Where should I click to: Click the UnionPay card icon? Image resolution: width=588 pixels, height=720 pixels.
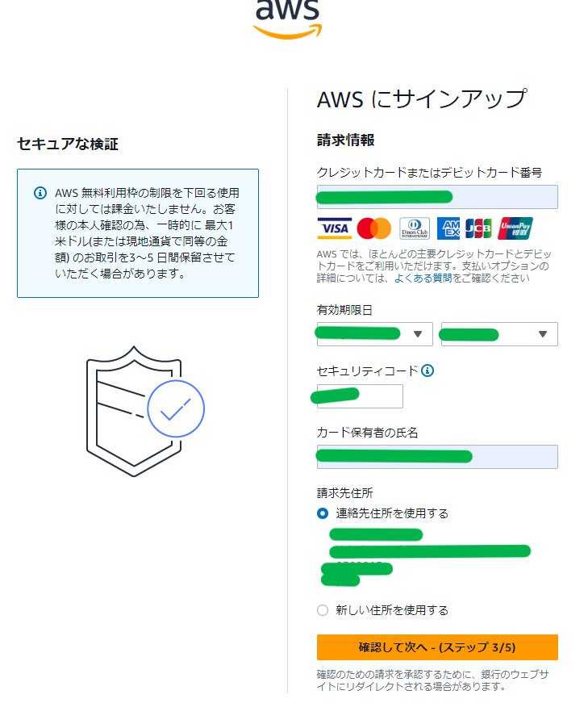[x=515, y=228]
